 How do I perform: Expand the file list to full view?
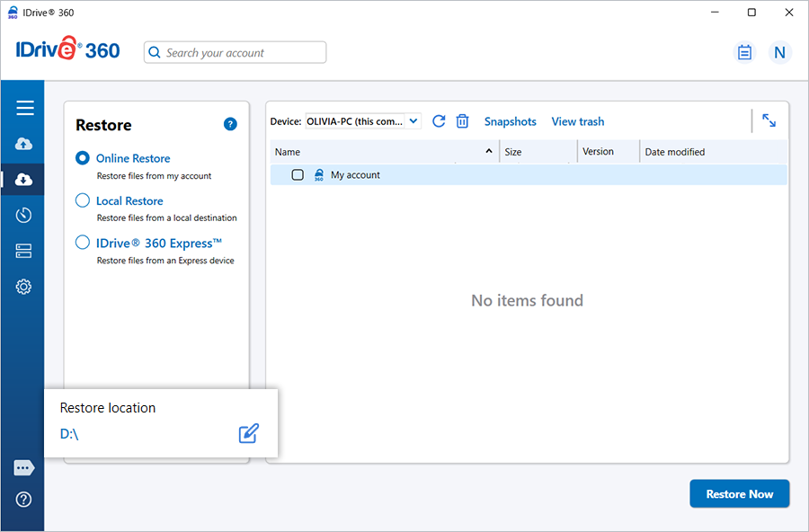(769, 120)
